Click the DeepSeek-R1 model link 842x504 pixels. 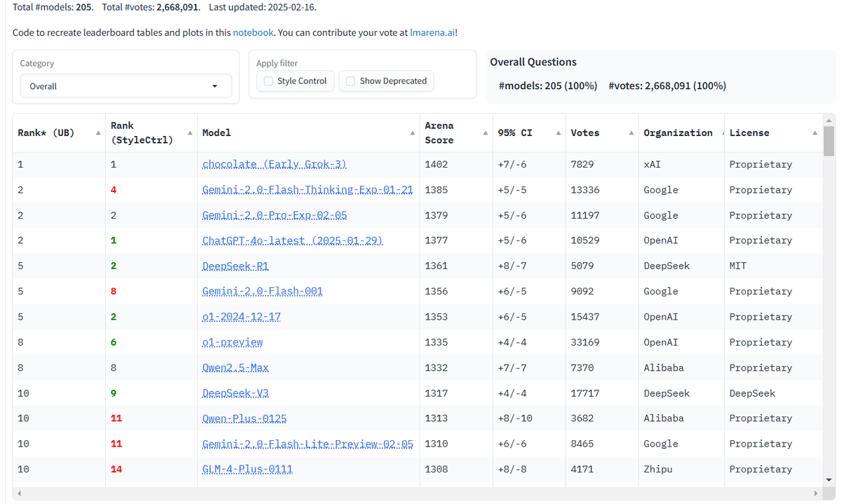pos(235,266)
